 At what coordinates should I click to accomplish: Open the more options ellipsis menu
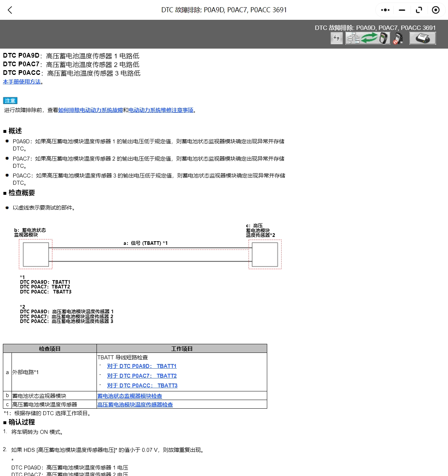click(385, 10)
